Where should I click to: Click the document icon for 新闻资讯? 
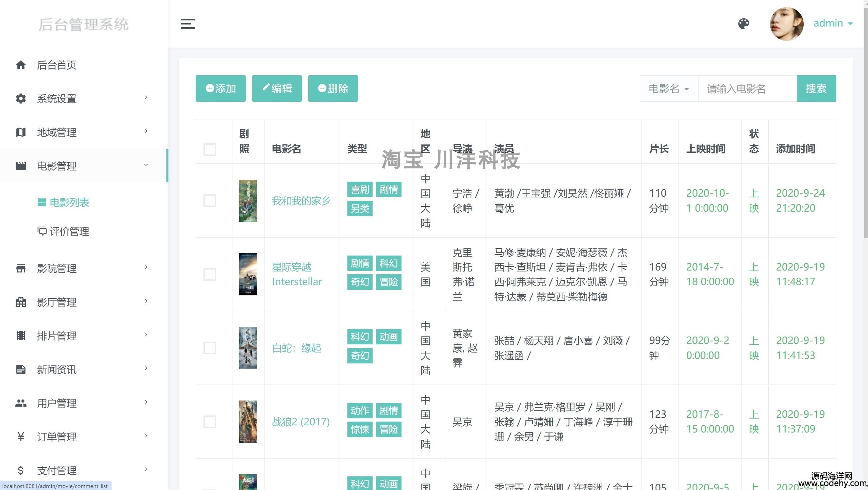coord(21,369)
